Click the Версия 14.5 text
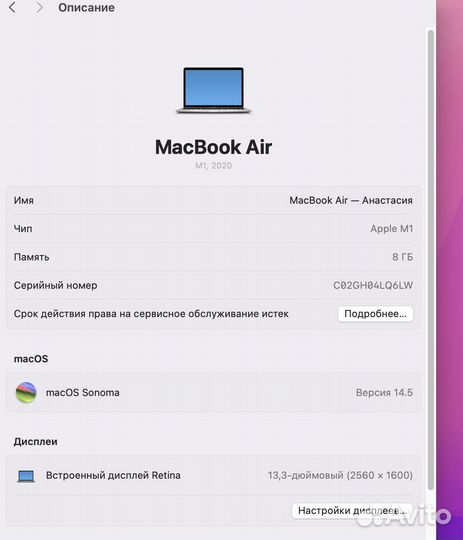The height and width of the screenshot is (540, 463). [384, 393]
